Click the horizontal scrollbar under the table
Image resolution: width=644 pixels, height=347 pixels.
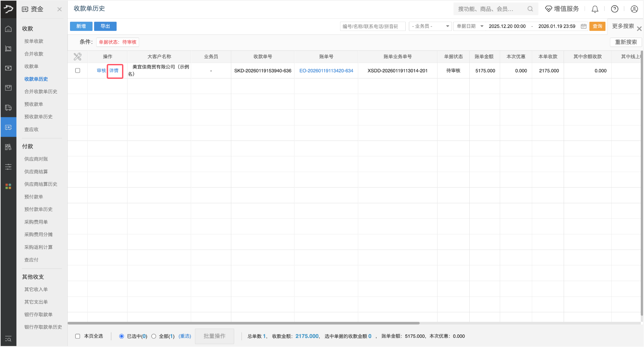click(x=243, y=323)
